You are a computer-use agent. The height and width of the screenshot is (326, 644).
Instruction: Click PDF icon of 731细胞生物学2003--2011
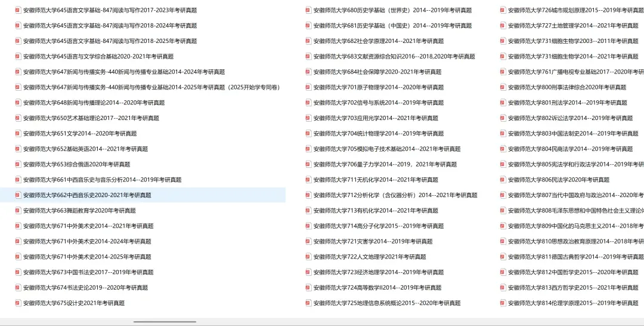[503, 41]
